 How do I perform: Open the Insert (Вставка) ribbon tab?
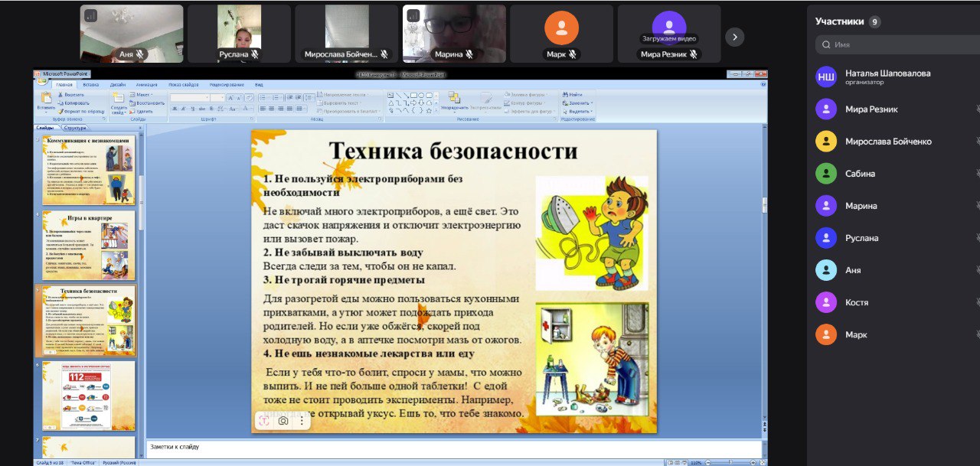(90, 84)
